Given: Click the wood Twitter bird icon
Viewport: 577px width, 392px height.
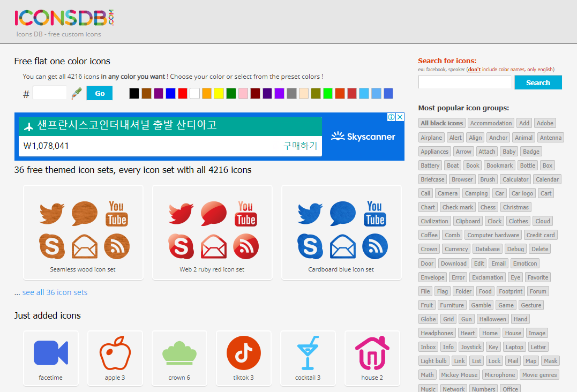Looking at the screenshot, I should [52, 213].
